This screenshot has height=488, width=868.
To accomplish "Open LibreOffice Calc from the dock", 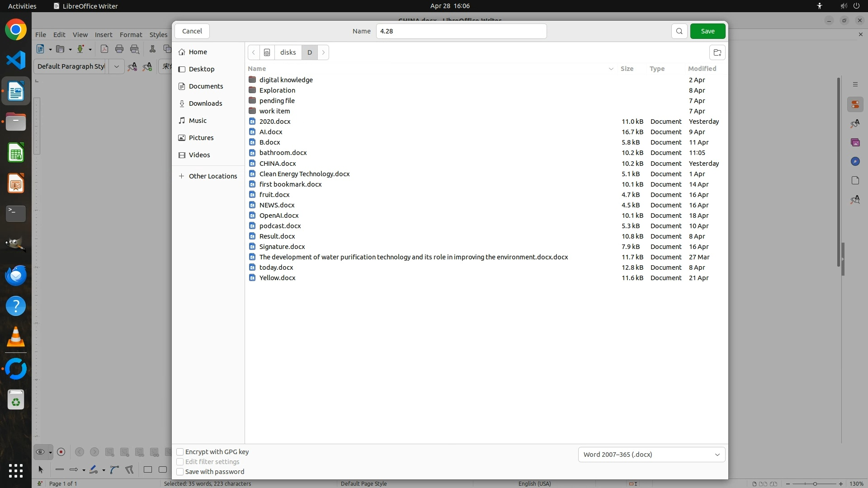I will point(16,153).
